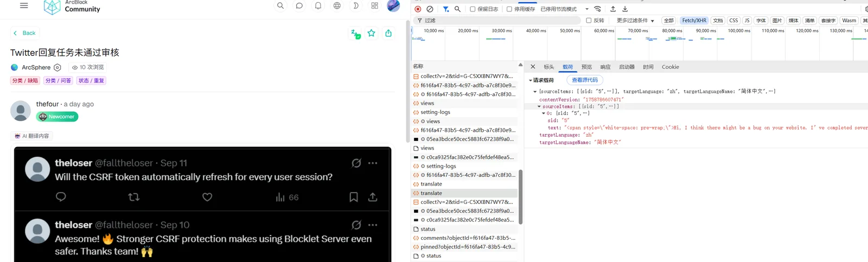Select the 状态 / 重复 tag
This screenshot has width=868, height=262.
(x=91, y=81)
